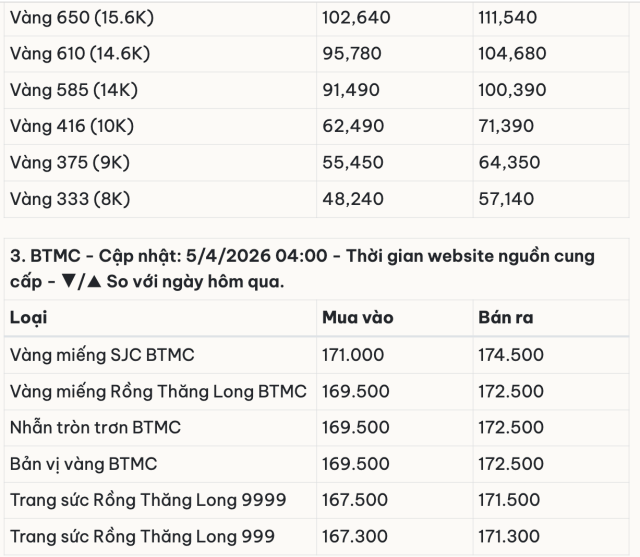Select the 91,490 buying price cell
Image resolution: width=640 pixels, height=557 pixels.
pos(351,90)
